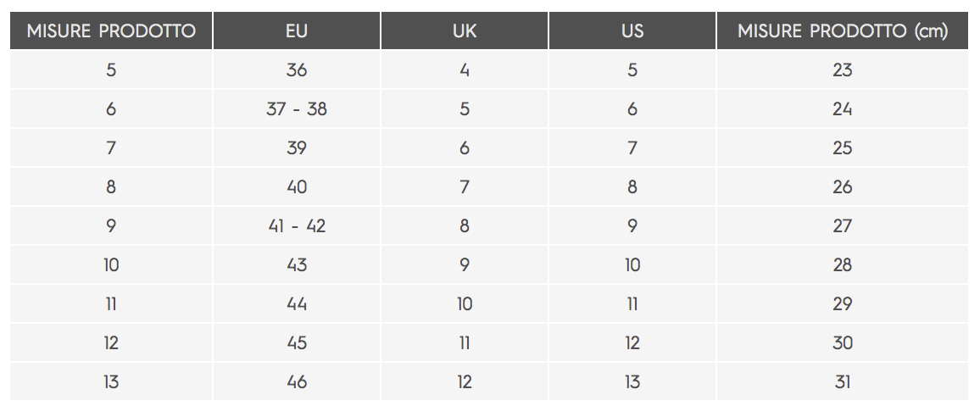Viewport: 980px width, 417px height.
Task: Click the 28 cm measurement cell
Action: (843, 264)
